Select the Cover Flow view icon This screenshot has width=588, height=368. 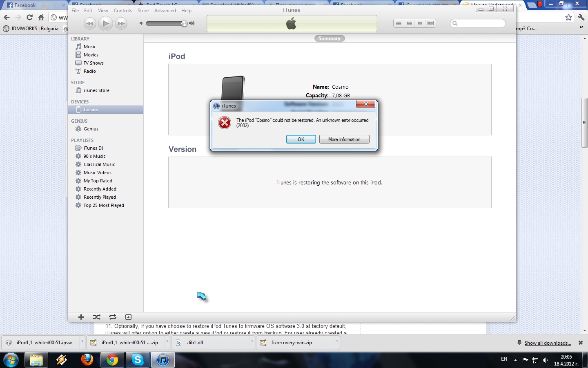430,23
